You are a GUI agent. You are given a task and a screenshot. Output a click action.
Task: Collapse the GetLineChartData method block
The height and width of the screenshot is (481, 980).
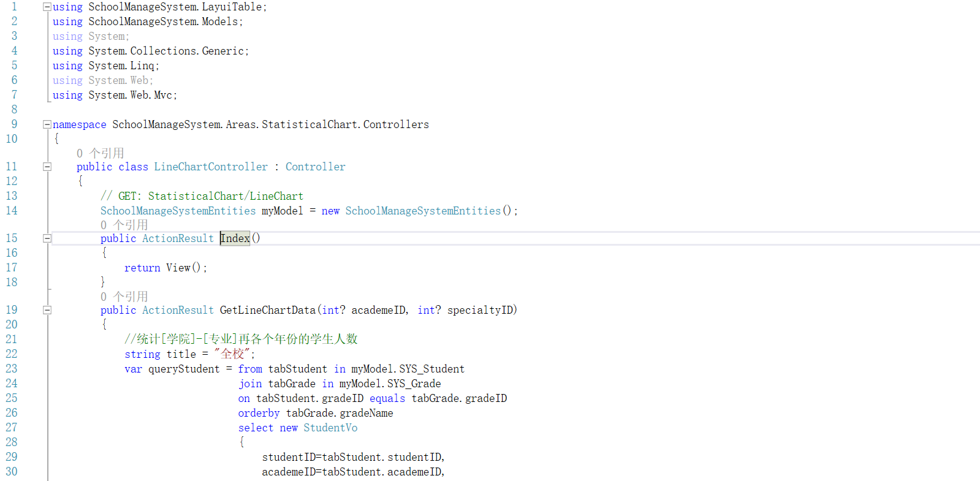pyautogui.click(x=47, y=310)
